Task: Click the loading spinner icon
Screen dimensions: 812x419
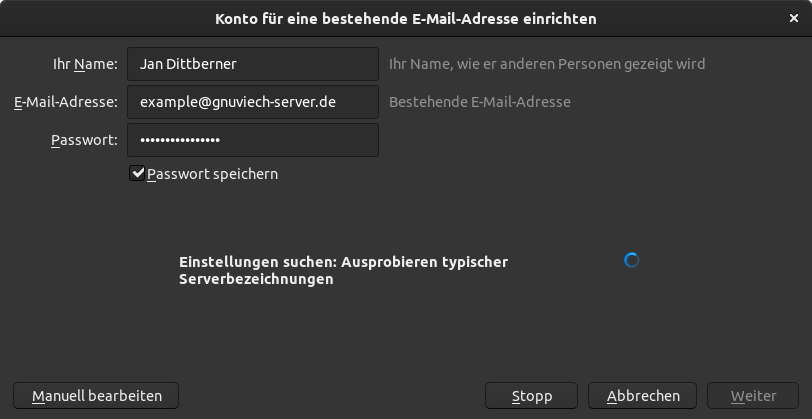Action: (631, 260)
